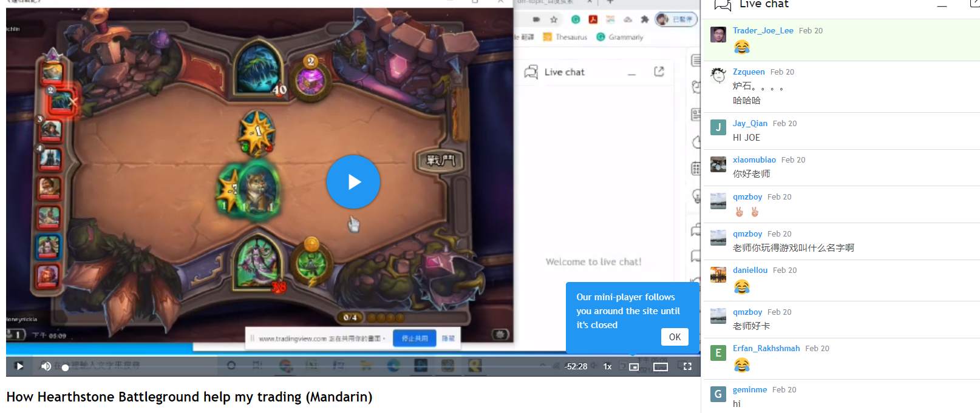The width and height of the screenshot is (980, 413).
Task: Click the small play icon in the control bar
Action: point(19,366)
